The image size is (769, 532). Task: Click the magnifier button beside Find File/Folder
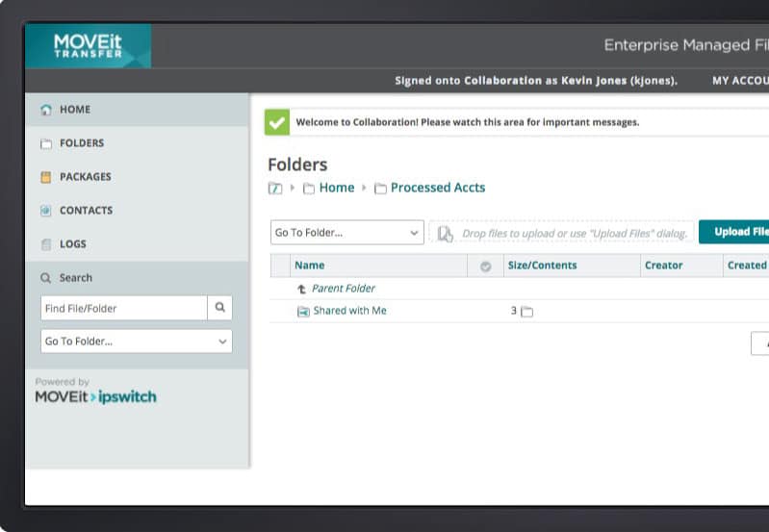(x=219, y=308)
